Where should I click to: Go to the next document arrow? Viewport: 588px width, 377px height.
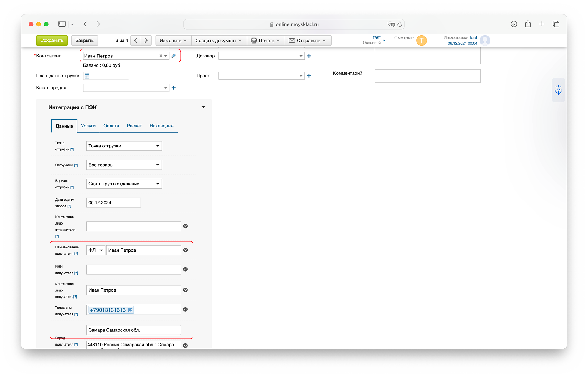(146, 41)
